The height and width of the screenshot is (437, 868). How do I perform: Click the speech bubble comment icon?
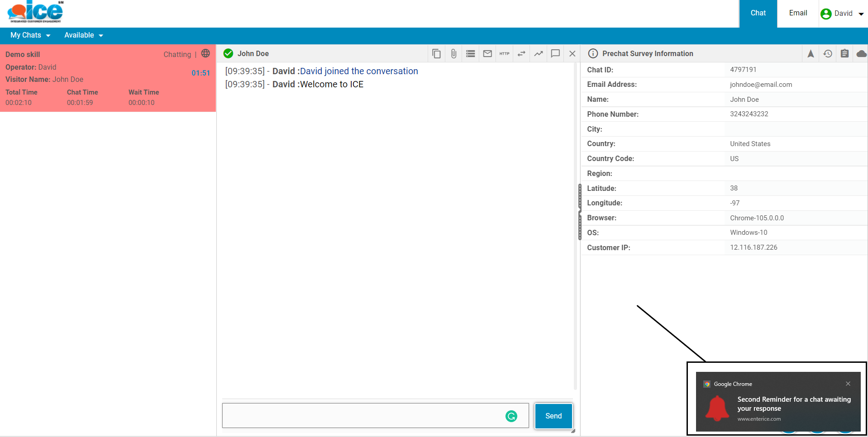coord(555,54)
